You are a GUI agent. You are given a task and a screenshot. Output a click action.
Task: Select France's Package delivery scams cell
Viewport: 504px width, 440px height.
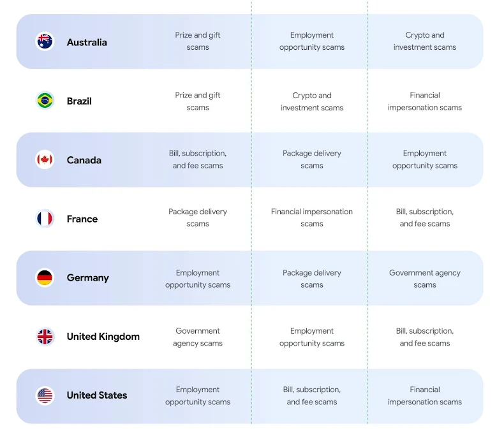(198, 217)
